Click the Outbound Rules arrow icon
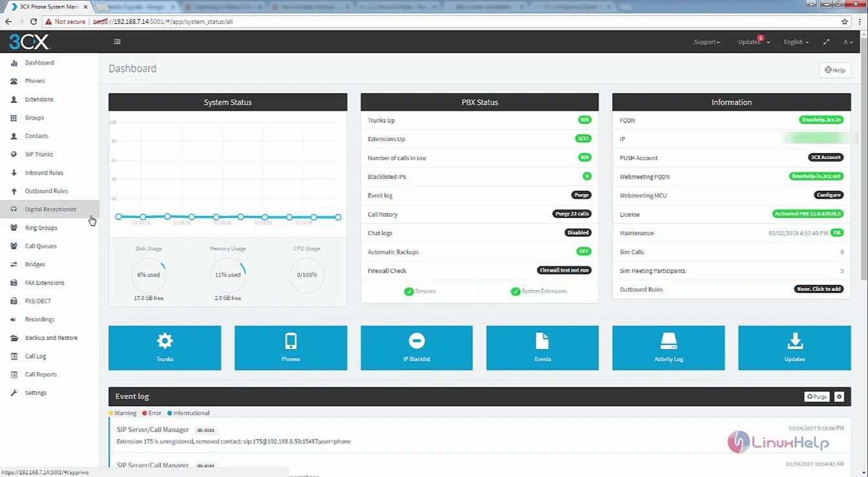868x477 pixels. (14, 191)
